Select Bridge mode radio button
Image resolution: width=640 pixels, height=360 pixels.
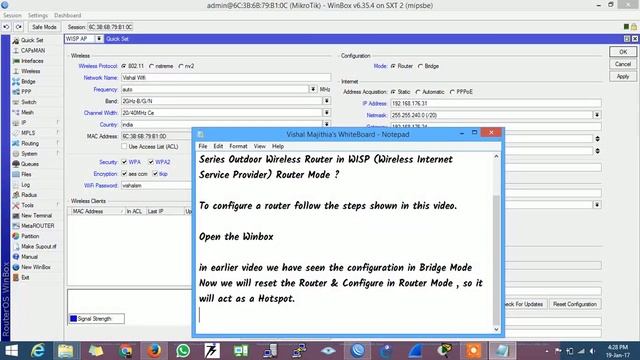pyautogui.click(x=420, y=66)
